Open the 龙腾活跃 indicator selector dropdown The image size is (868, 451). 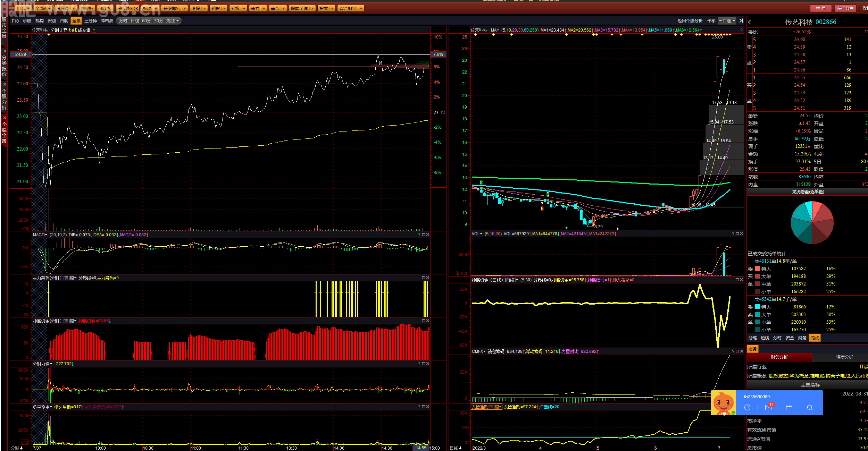[487, 407]
